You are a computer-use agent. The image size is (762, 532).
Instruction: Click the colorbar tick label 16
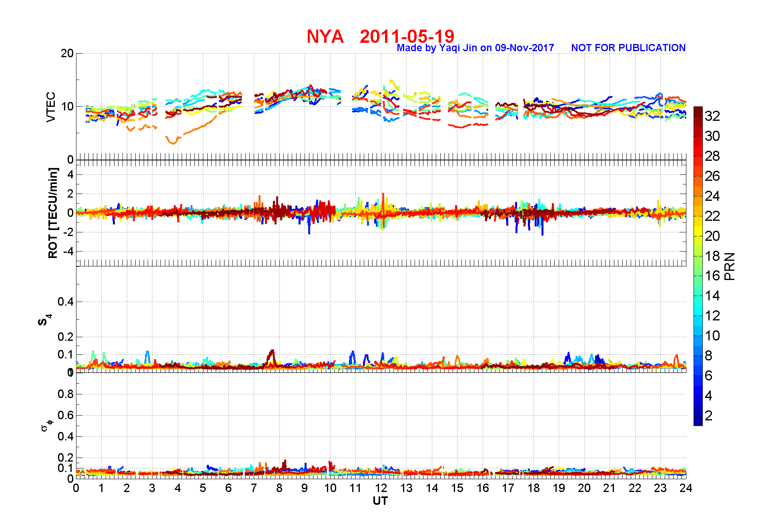point(712,276)
